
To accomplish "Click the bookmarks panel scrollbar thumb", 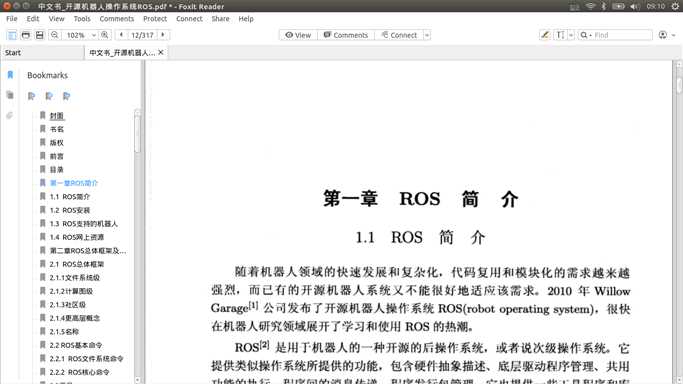I will 138,134.
